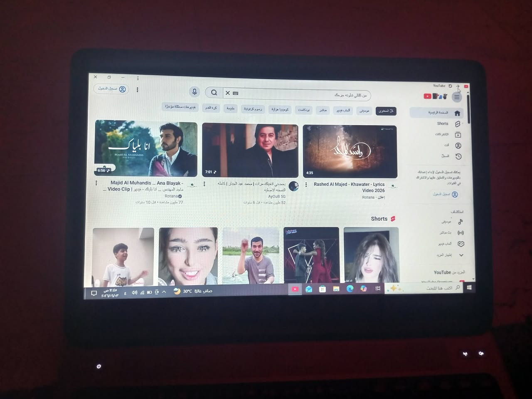Open options for Majid Al Muhandis video

click(96, 183)
